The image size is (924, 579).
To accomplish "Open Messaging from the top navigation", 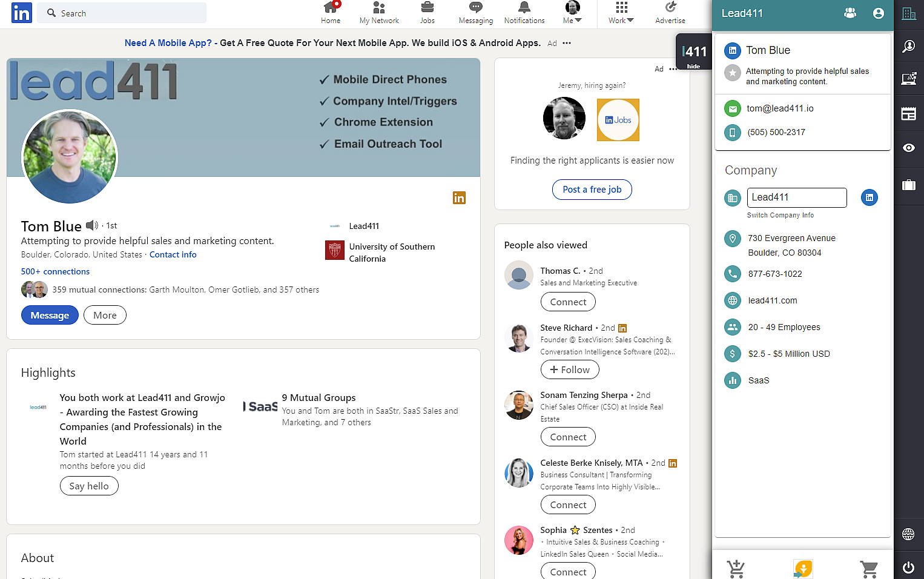I will point(475,13).
